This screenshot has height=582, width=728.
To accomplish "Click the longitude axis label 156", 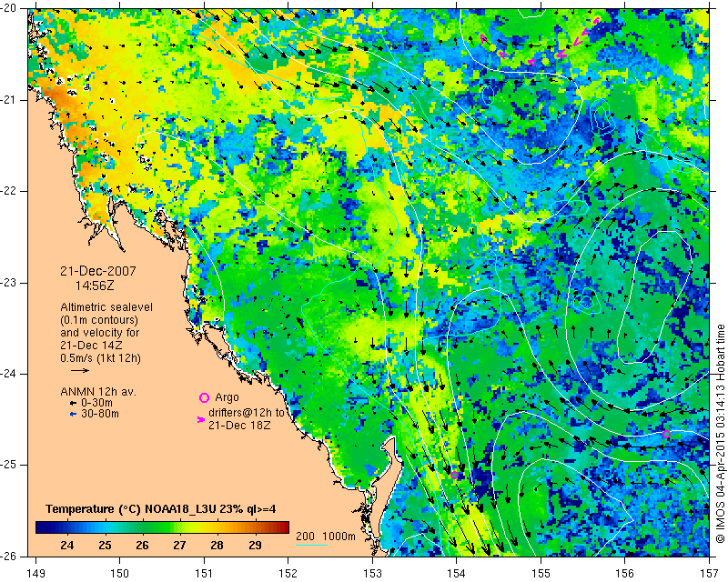I will point(625,574).
